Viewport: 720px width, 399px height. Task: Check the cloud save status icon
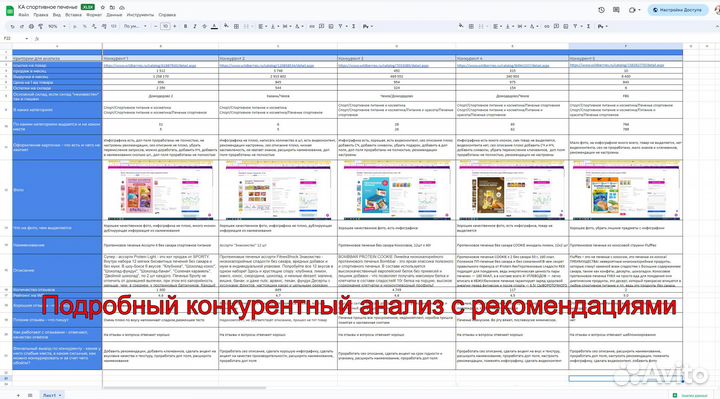[x=122, y=7]
